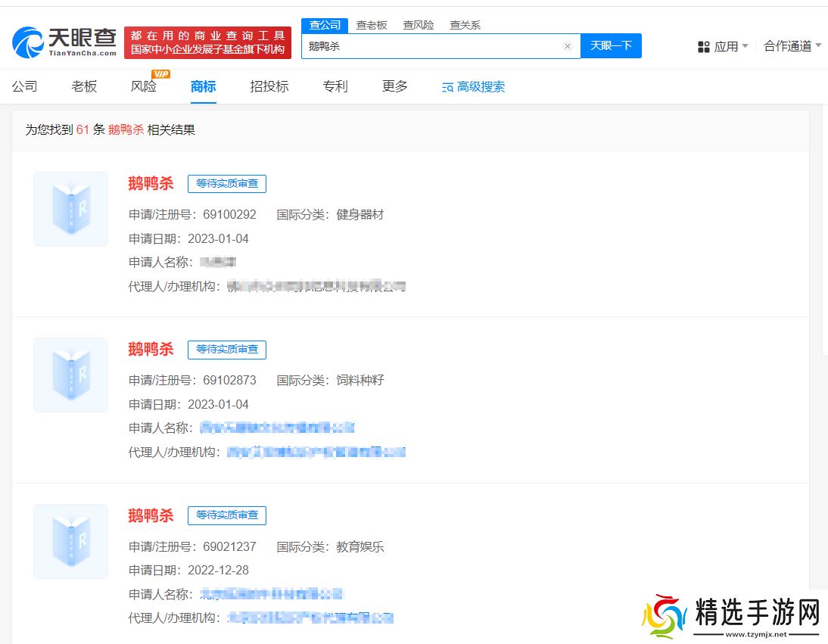The width and height of the screenshot is (828, 644).
Task: Clear the search box with the X icon
Action: pos(568,46)
